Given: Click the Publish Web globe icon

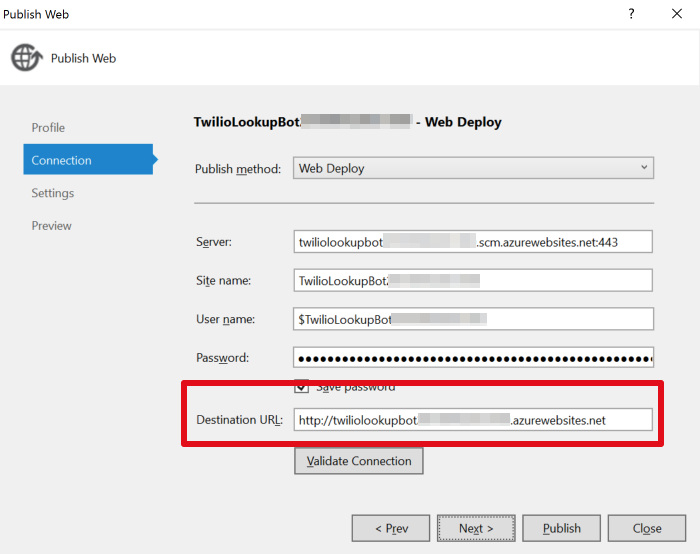Looking at the screenshot, I should tap(27, 58).
